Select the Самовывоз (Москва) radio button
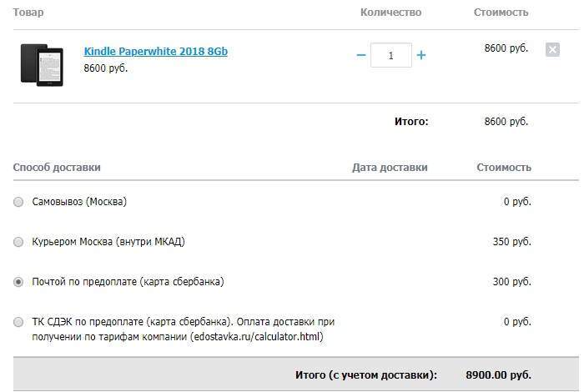This screenshot has width=584, height=392. (x=18, y=202)
